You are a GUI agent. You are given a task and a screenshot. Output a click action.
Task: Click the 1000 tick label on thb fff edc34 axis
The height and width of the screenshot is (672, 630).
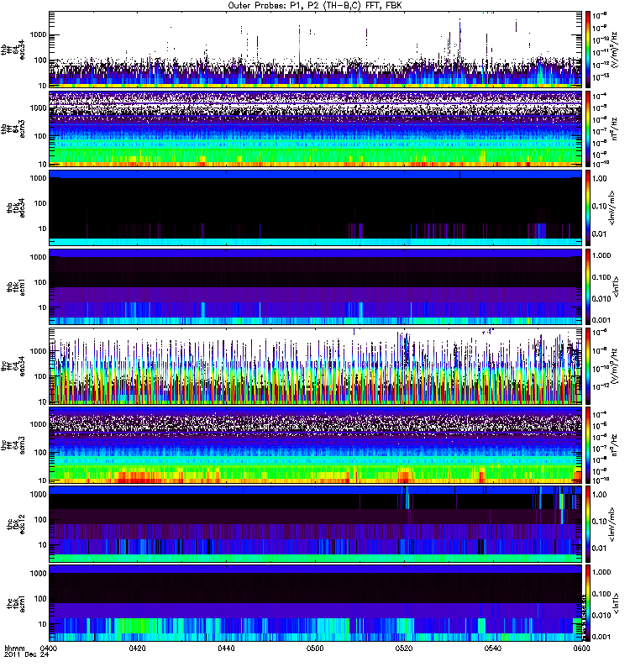point(38,34)
